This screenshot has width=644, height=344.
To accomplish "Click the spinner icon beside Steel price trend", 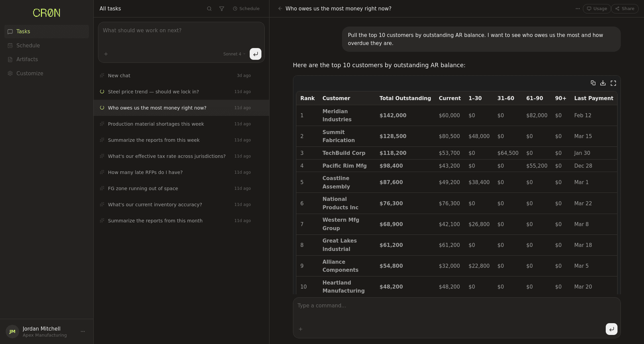I will [102, 92].
